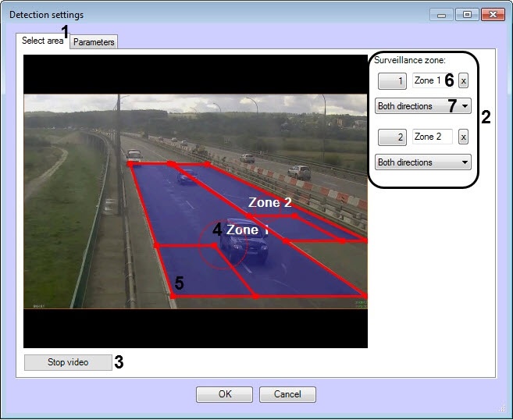The width and height of the screenshot is (513, 420).
Task: Maximize the Detection settings window
Action: 467,15
